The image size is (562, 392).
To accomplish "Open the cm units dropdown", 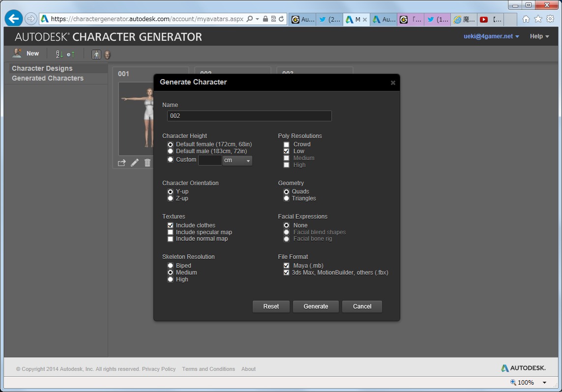I will click(237, 160).
